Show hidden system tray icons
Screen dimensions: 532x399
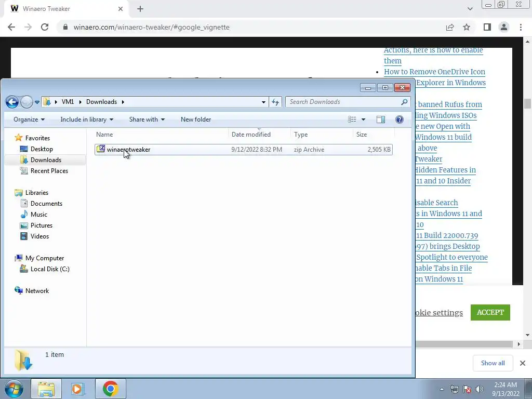coord(442,389)
